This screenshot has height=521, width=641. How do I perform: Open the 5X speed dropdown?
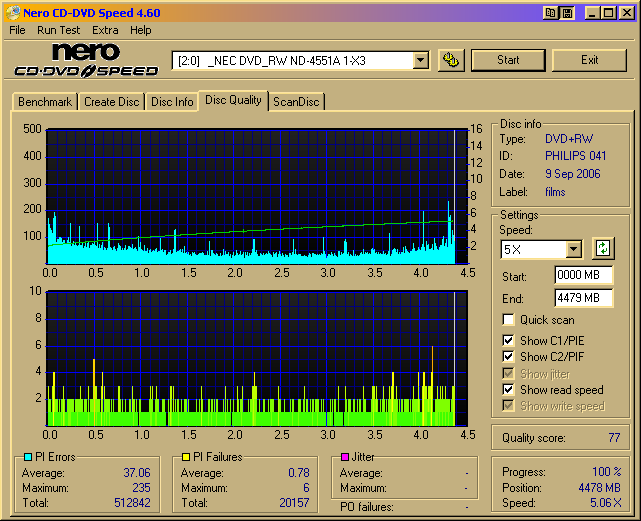coord(573,249)
